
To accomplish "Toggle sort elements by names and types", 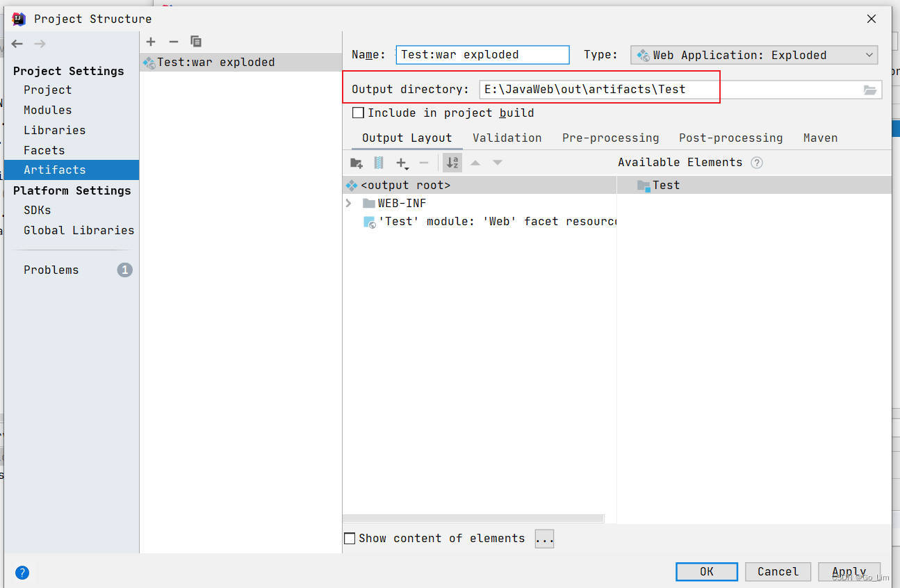I will pyautogui.click(x=452, y=163).
